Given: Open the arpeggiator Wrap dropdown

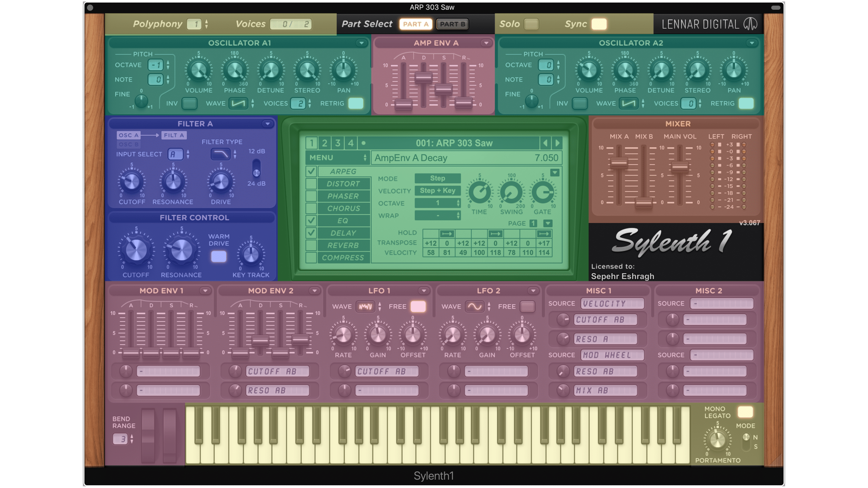Looking at the screenshot, I should click(437, 216).
